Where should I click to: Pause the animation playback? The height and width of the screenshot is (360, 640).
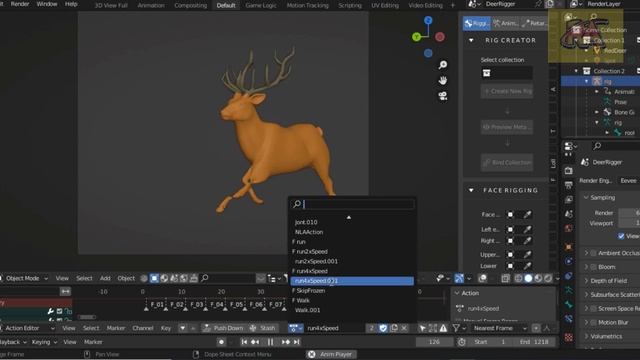pyautogui.click(x=270, y=342)
